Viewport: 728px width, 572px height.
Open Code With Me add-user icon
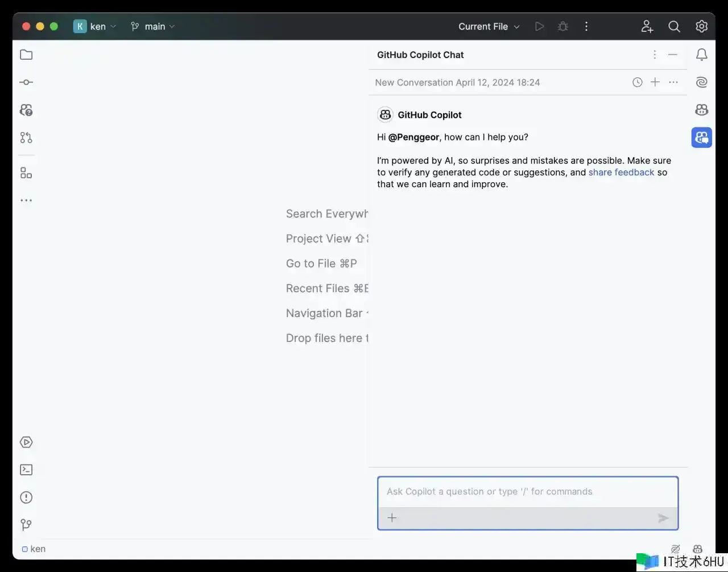(x=647, y=26)
